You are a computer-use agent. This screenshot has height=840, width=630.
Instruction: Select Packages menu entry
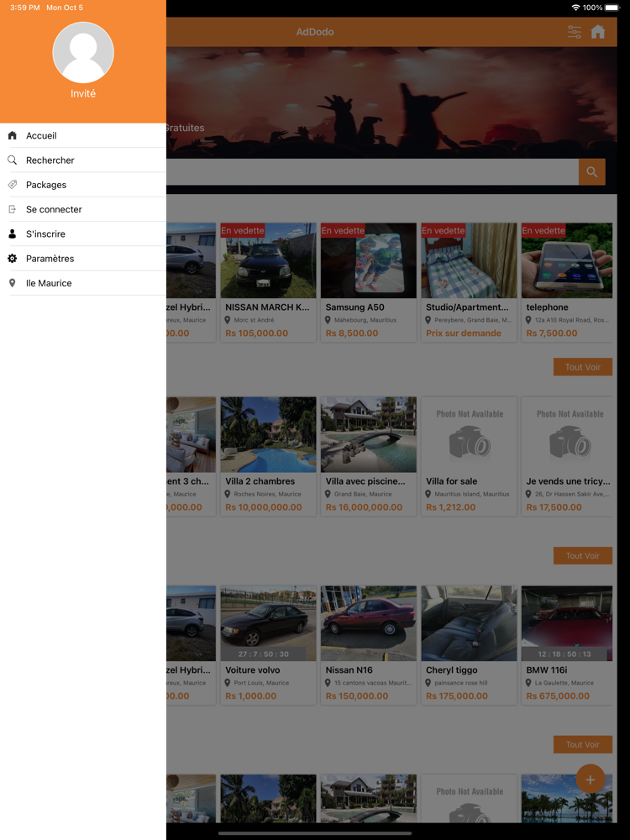coord(83,185)
